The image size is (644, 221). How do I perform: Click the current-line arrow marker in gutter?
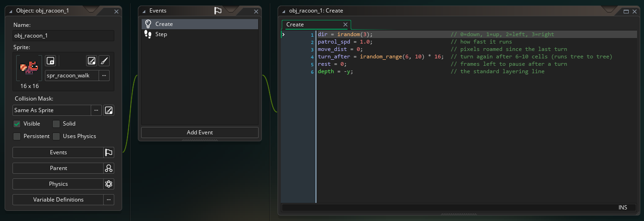pos(284,35)
